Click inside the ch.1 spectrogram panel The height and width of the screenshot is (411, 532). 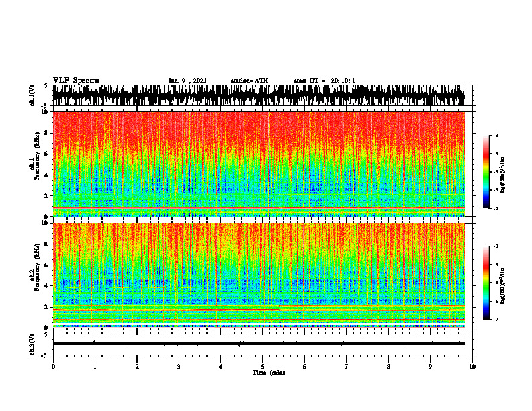(259, 164)
